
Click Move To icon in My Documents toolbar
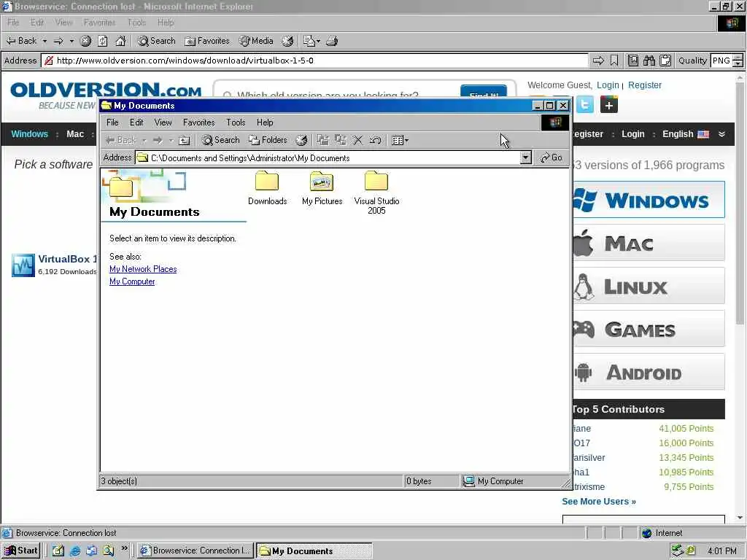click(x=323, y=140)
